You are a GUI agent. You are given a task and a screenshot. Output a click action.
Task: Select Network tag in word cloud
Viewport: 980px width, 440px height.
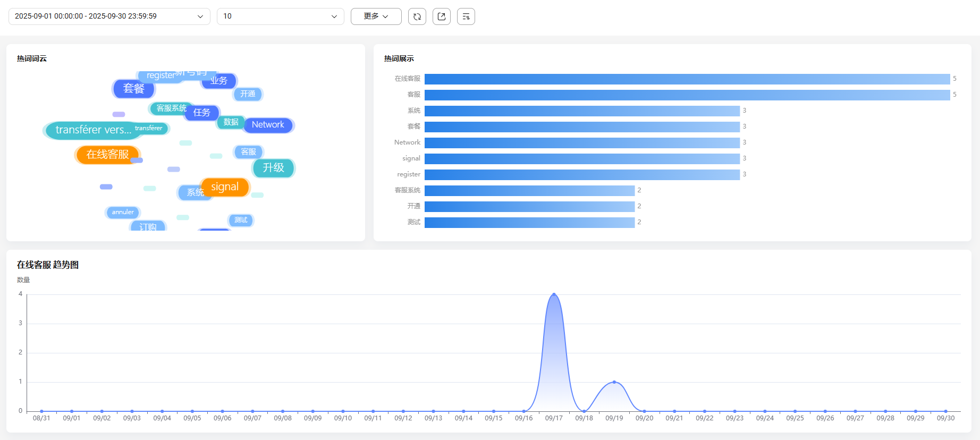click(x=268, y=125)
